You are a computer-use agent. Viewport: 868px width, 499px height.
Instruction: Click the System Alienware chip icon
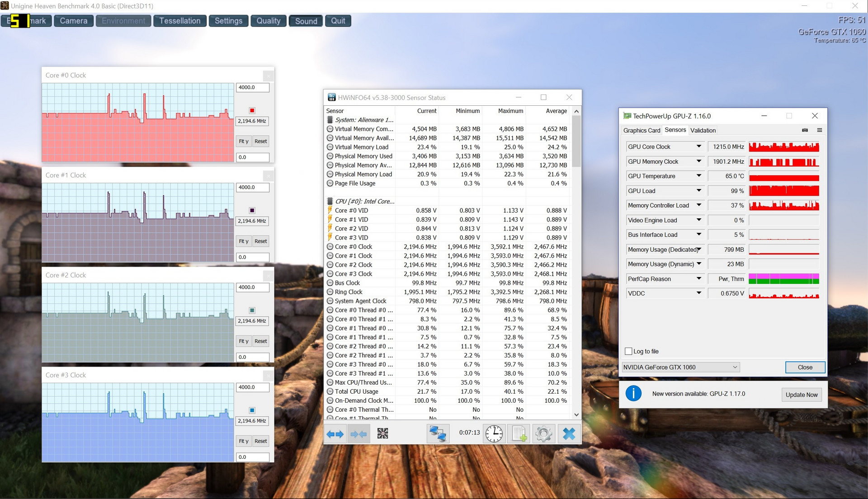[330, 120]
